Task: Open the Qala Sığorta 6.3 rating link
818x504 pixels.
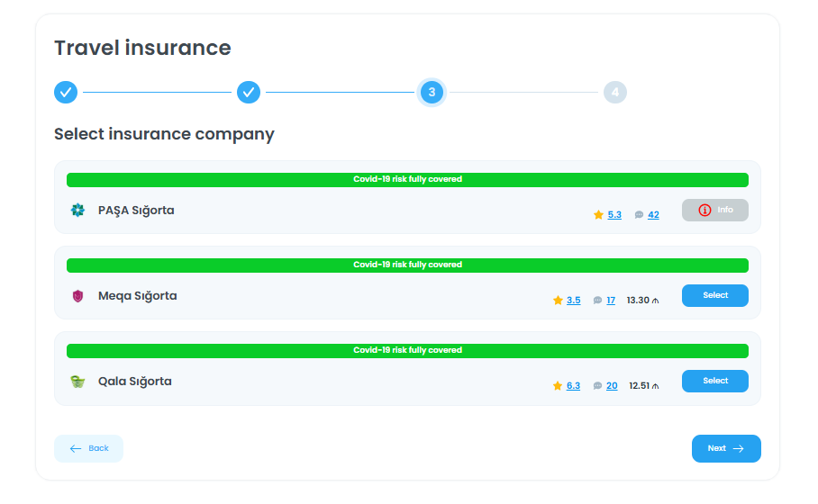Action: point(574,386)
